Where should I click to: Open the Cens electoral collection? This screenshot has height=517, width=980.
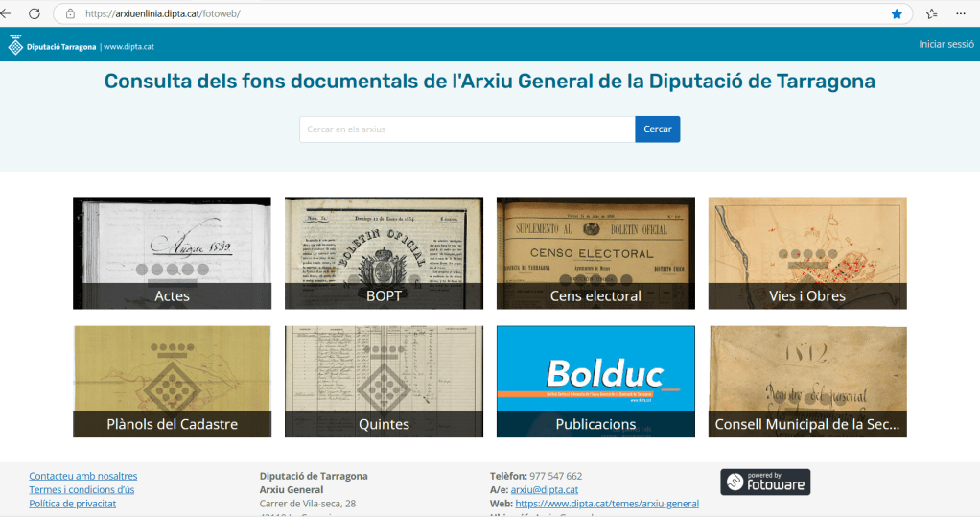click(x=595, y=253)
